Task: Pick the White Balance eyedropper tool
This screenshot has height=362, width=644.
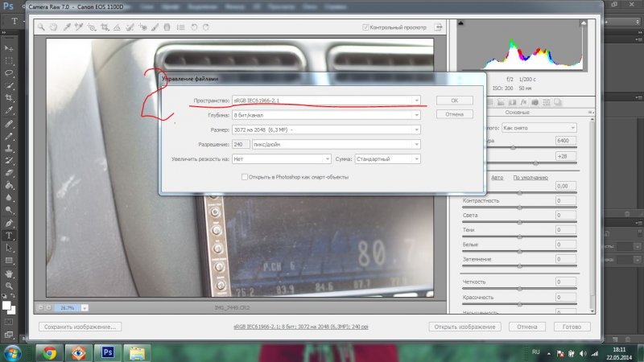Action: coord(67,27)
